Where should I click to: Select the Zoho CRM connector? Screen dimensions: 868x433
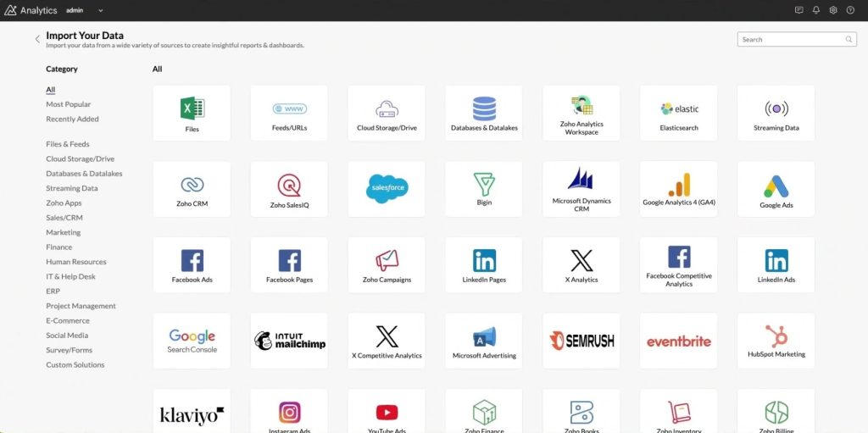[x=192, y=189]
